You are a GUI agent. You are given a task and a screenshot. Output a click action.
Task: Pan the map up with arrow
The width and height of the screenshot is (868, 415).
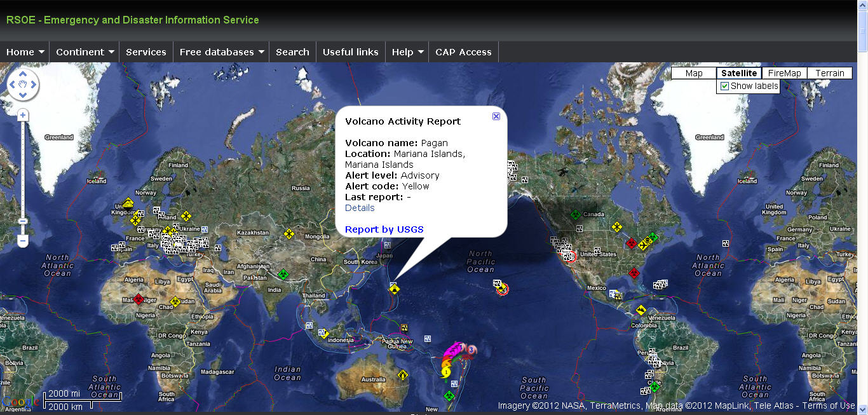tap(23, 73)
